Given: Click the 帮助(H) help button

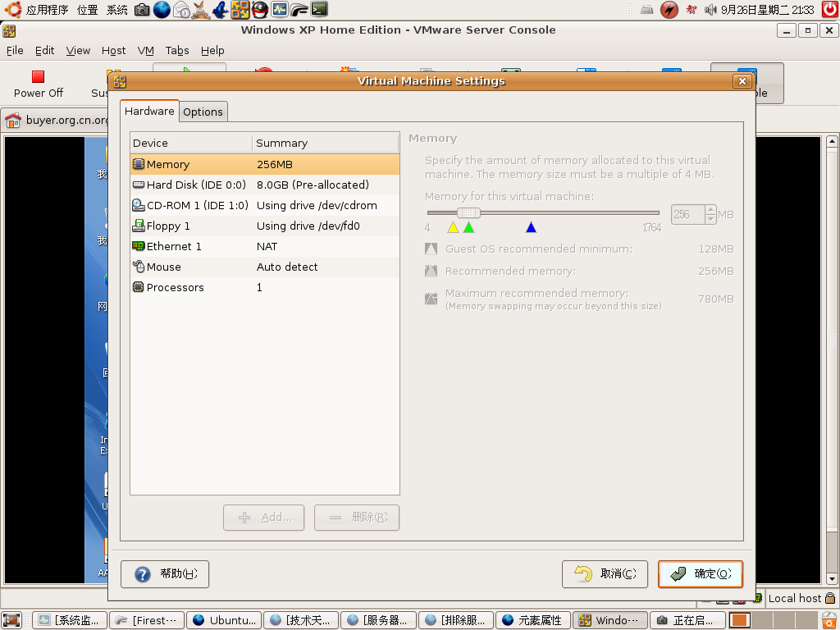Looking at the screenshot, I should (x=165, y=574).
